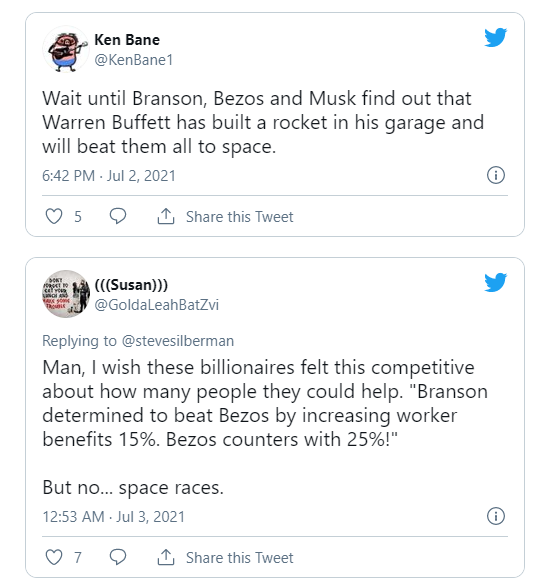Open Twitter bird icon on Susan's tweet

click(x=495, y=282)
